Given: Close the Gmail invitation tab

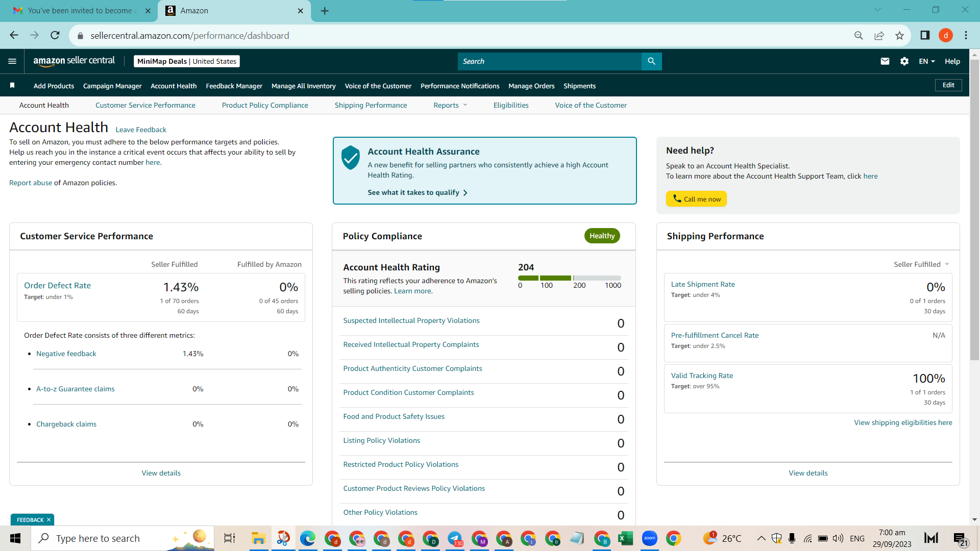Looking at the screenshot, I should [148, 11].
